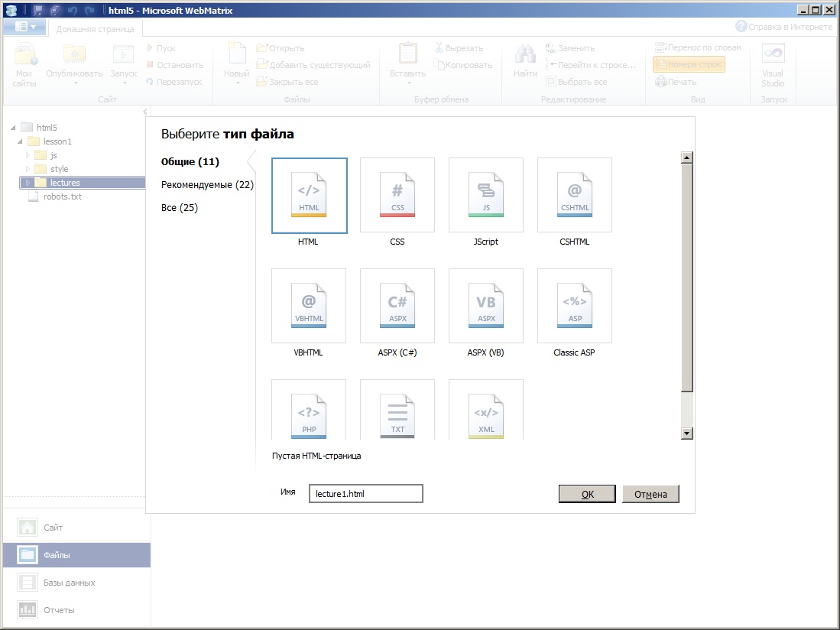Image resolution: width=840 pixels, height=630 pixels.
Task: Click the Копировать ribbon command
Action: [464, 65]
